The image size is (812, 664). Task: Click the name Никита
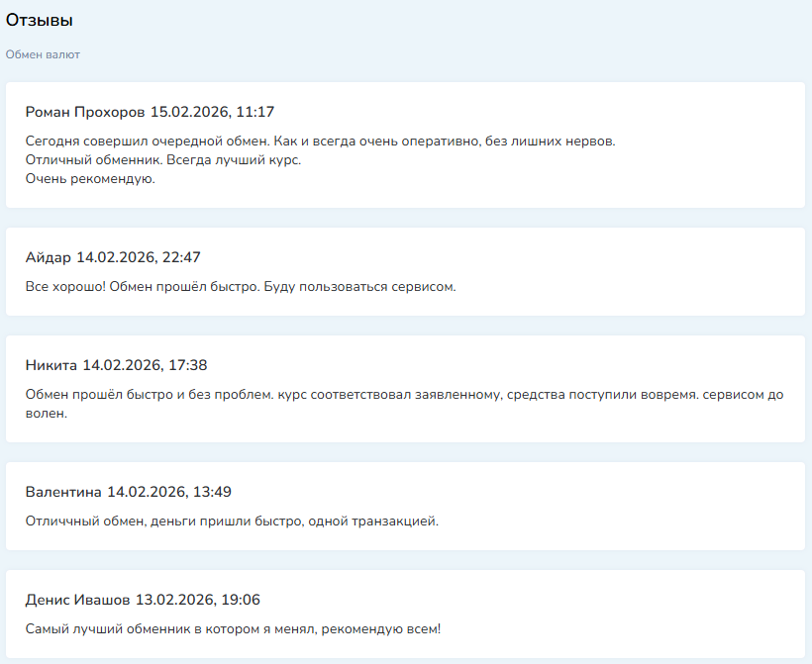click(x=51, y=364)
